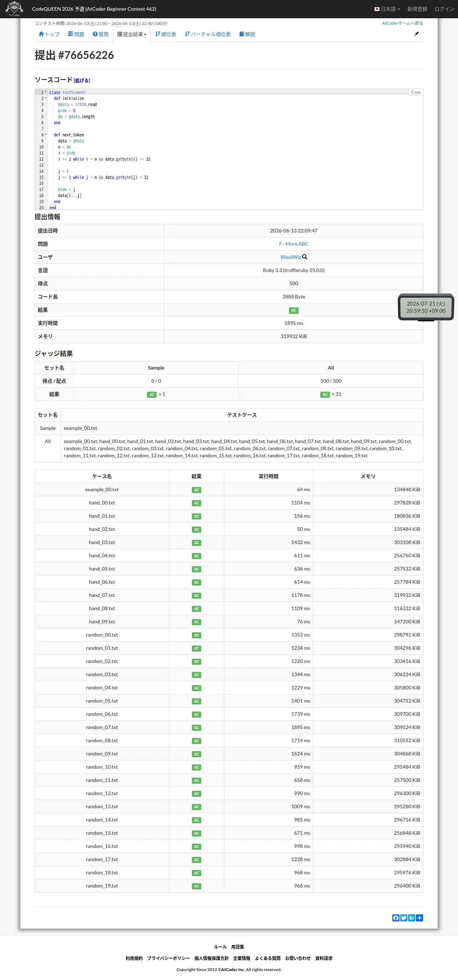Expand the 提出結果 dropdown tab
The image size is (458, 980).
coord(132,34)
